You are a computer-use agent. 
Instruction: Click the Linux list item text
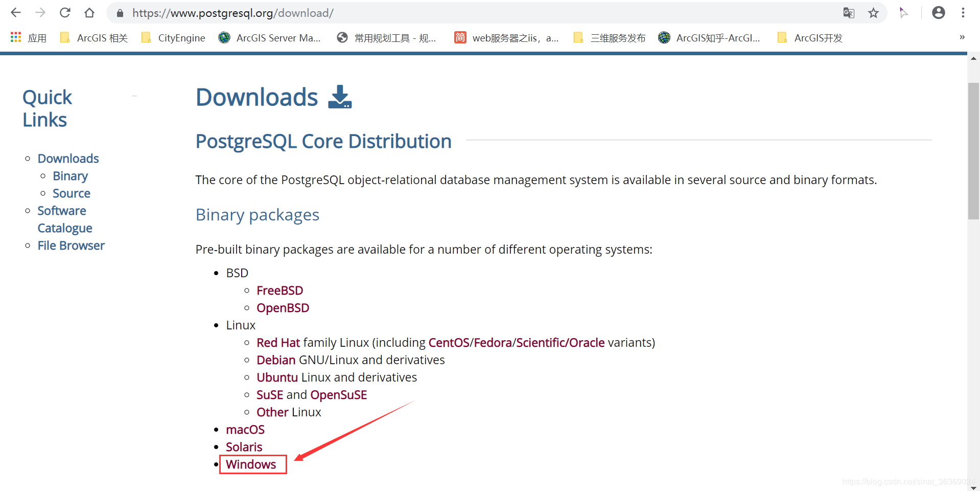tap(241, 325)
